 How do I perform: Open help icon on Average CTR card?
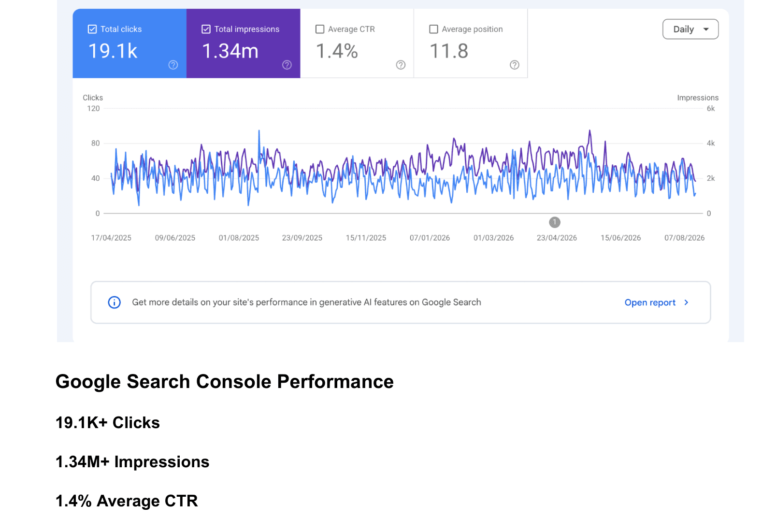coord(401,65)
